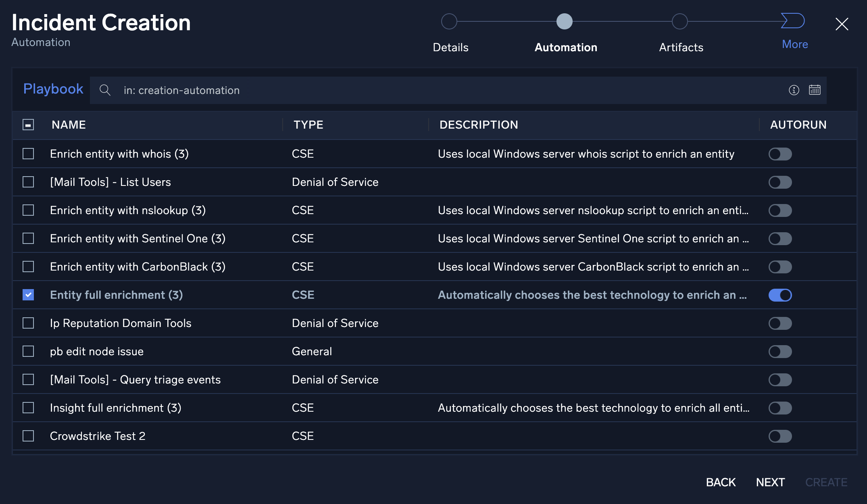Click the BACK button
Viewport: 867px width, 504px height.
(721, 481)
